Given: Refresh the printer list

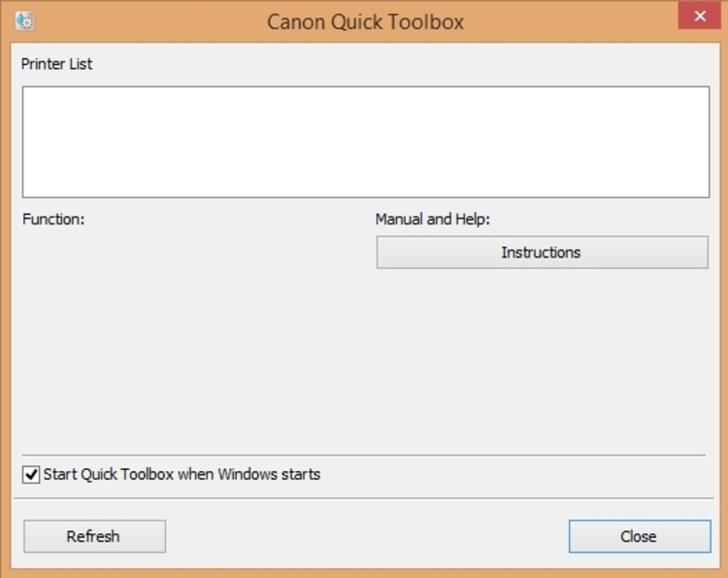Looking at the screenshot, I should click(x=95, y=536).
